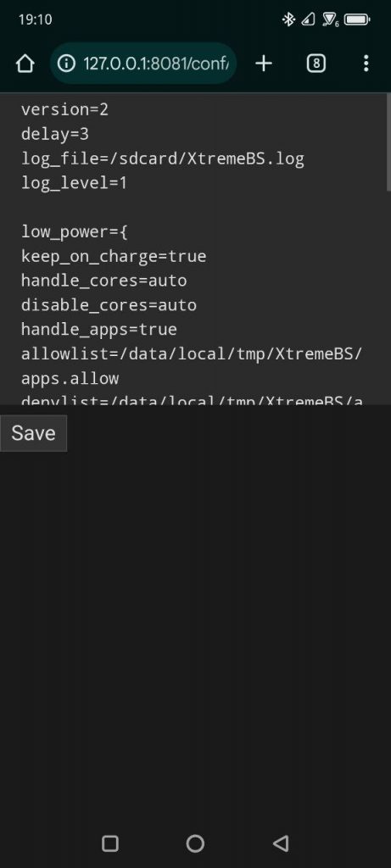This screenshot has width=391, height=868.
Task: Tap the Bluetooth status icon
Action: (288, 20)
